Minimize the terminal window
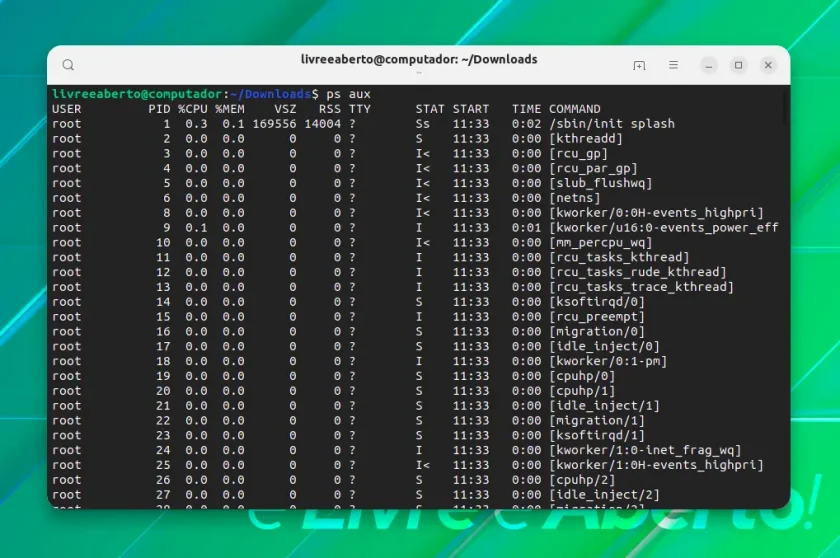This screenshot has height=558, width=840. point(709,65)
